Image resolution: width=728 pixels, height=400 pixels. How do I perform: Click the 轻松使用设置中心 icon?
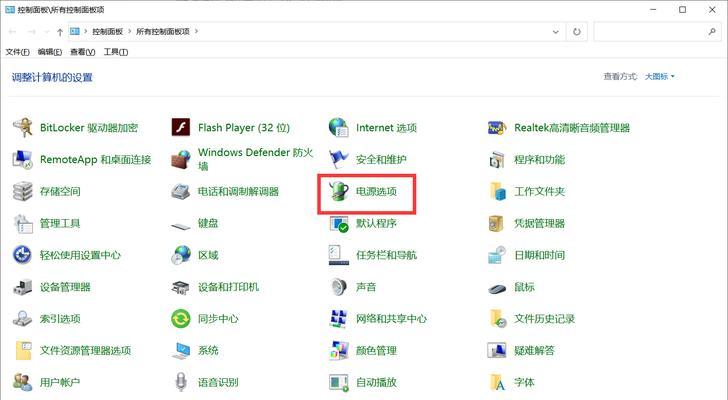22,255
